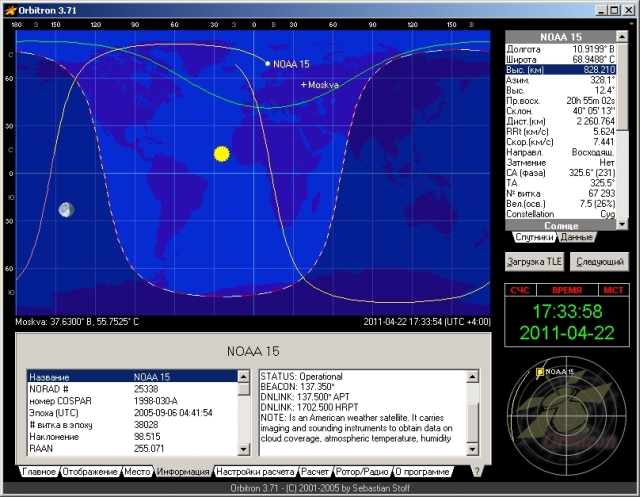Select the Наклонение 98.515 row
This screenshot has height=497, width=640.
132,437
